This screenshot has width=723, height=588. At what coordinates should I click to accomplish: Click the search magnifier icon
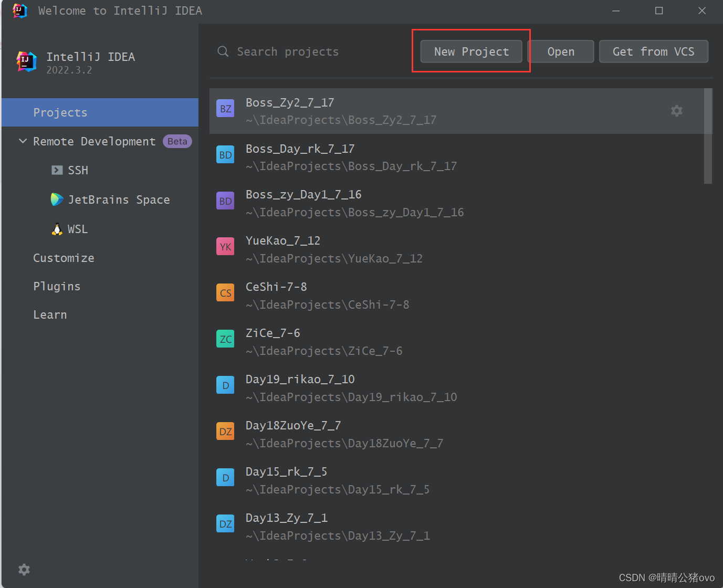[x=223, y=51]
